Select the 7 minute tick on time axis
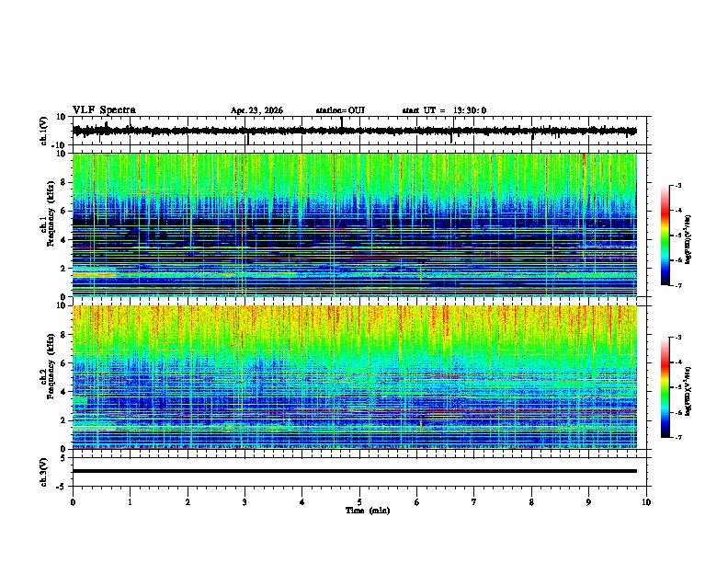The image size is (728, 563). click(x=474, y=502)
